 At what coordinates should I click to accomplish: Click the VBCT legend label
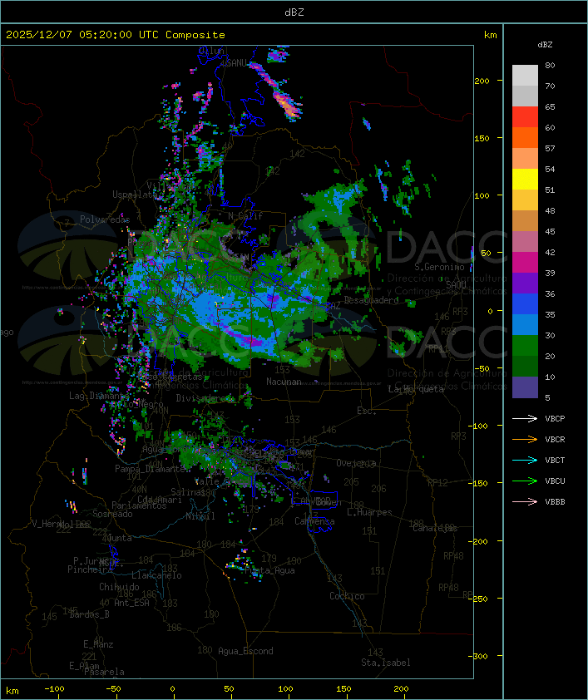tap(555, 461)
